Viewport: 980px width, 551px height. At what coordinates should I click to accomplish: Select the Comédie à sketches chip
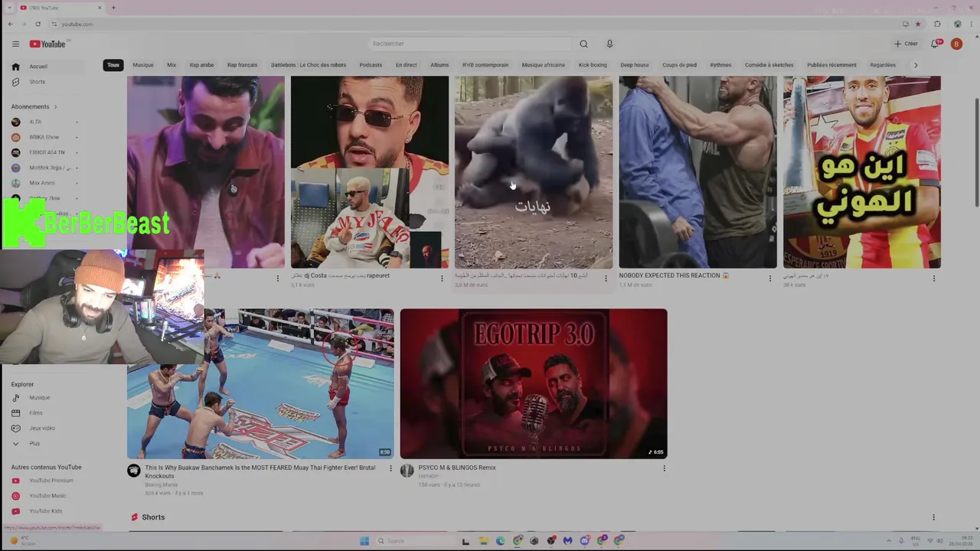(769, 65)
